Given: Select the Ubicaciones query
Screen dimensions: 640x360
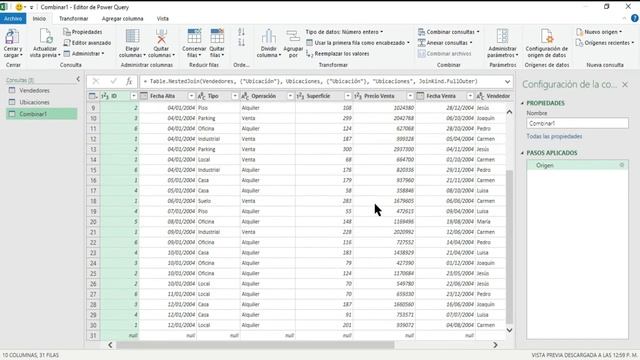Looking at the screenshot, I should (41, 102).
